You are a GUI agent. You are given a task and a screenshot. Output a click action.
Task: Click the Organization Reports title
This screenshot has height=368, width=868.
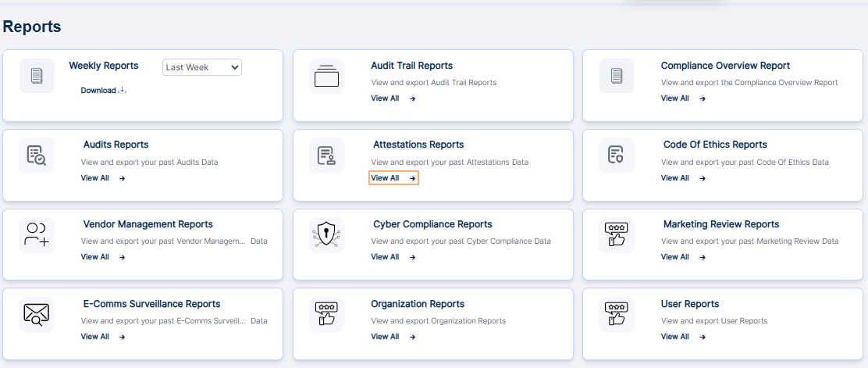pos(418,304)
